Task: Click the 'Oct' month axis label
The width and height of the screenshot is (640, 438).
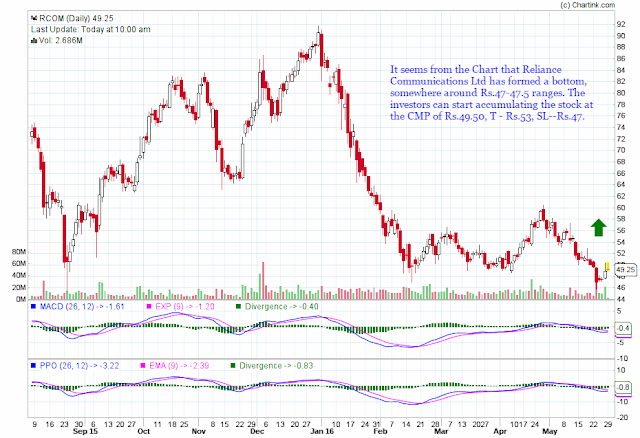Action: coord(144,431)
